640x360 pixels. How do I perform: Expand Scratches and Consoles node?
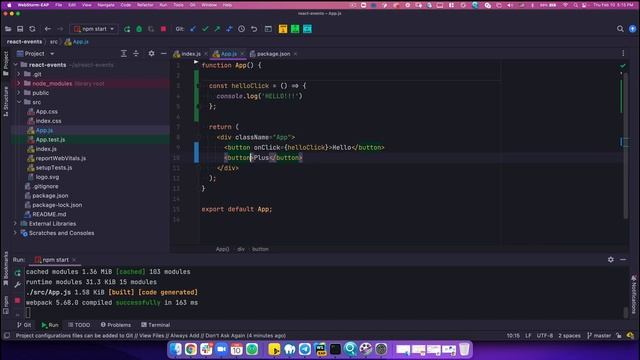[16, 233]
